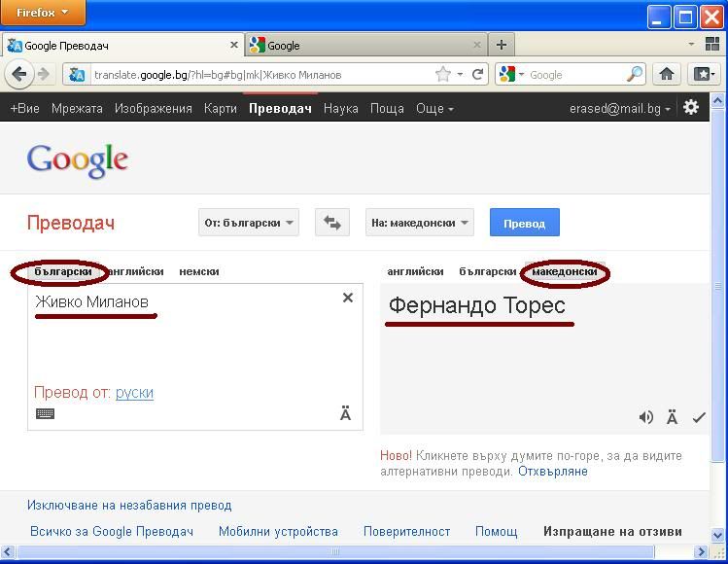Open 'Мрежата' in the Google bar
The height and width of the screenshot is (564, 728).
point(77,108)
